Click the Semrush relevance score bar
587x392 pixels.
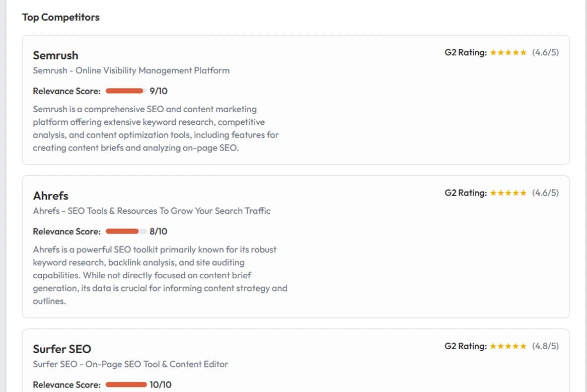pyautogui.click(x=126, y=91)
